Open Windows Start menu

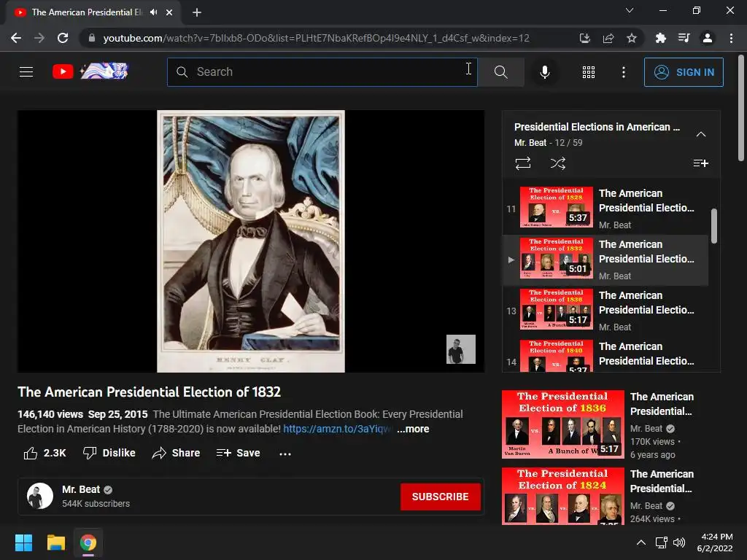23,542
